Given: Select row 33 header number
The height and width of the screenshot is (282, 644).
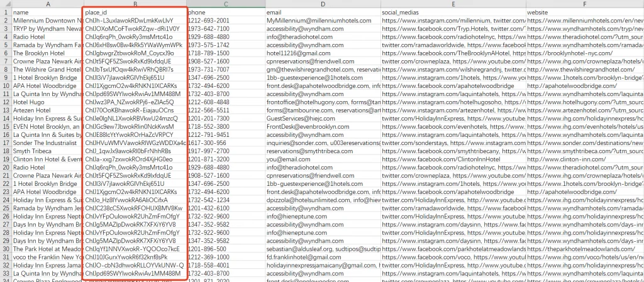Looking at the screenshot, I should (6, 273).
